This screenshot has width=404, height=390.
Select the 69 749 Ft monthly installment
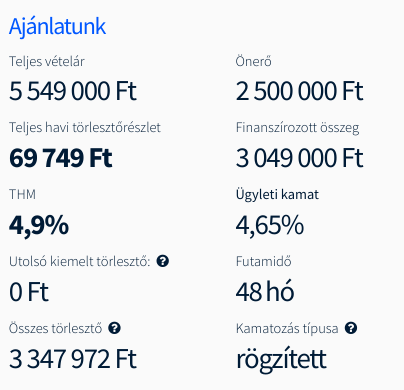pos(61,158)
